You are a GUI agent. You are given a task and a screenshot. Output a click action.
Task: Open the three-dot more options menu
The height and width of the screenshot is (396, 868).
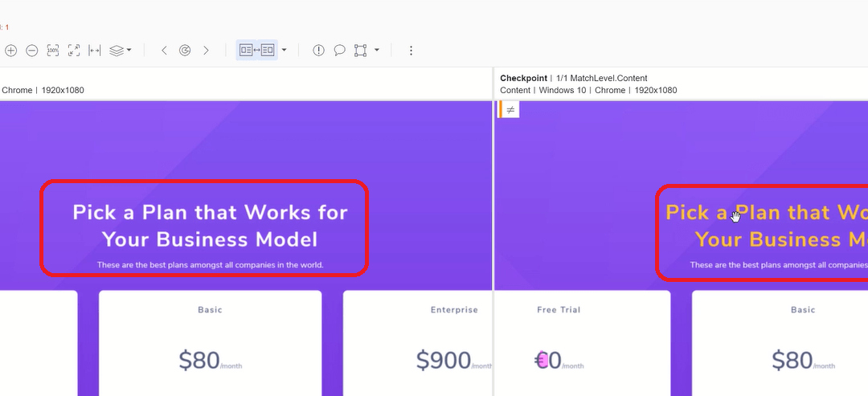click(411, 51)
